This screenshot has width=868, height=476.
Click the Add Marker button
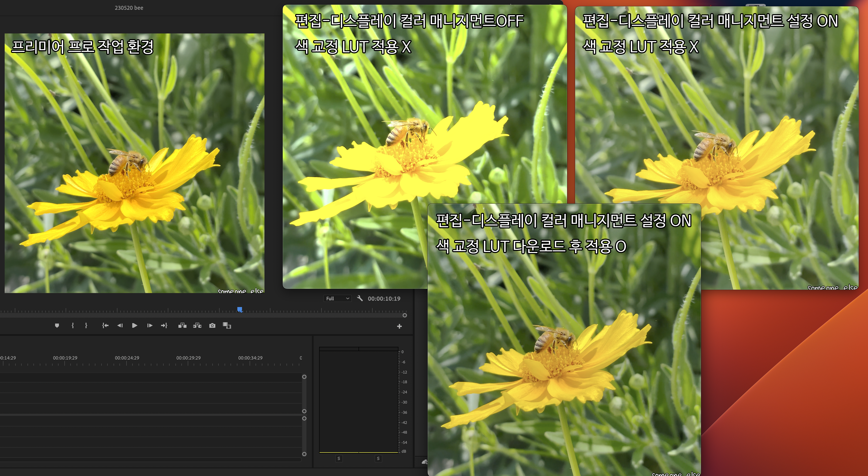(57, 325)
